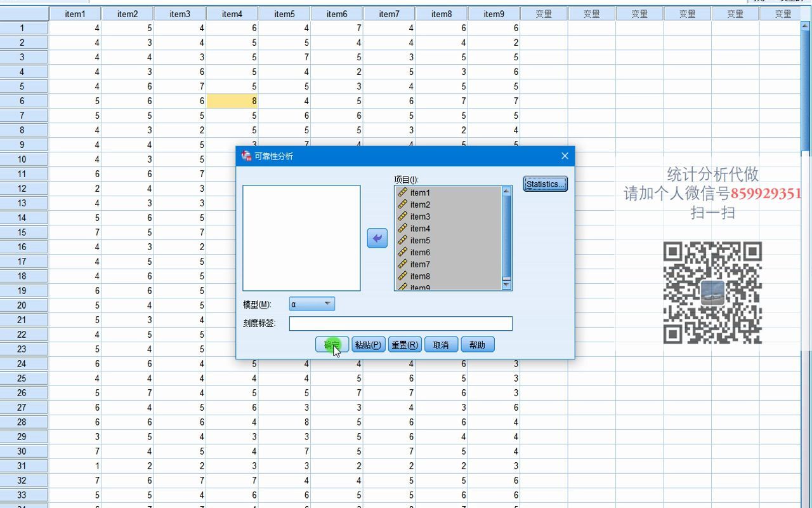The width and height of the screenshot is (812, 508).
Task: Click the blue arrow to move items back
Action: click(377, 238)
